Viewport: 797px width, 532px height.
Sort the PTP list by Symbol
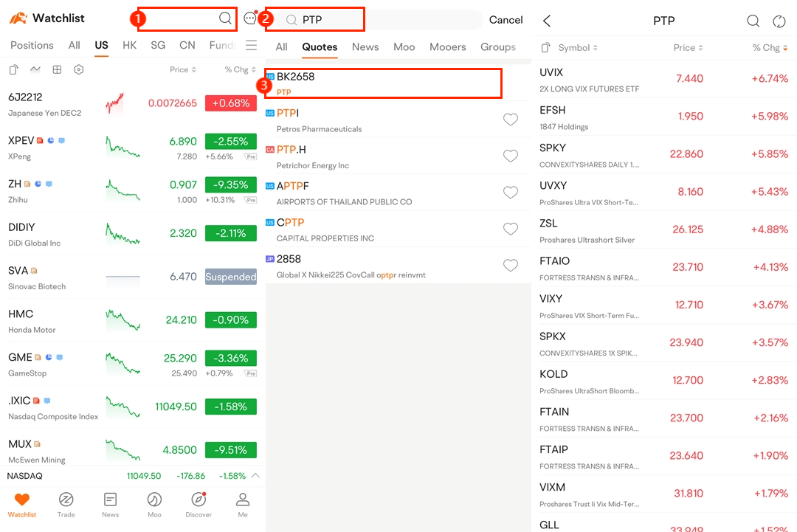coord(578,48)
